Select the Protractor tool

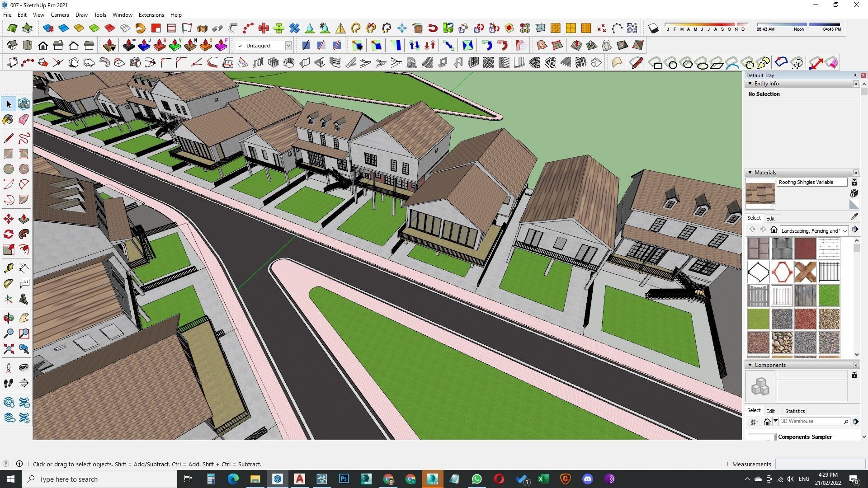(9, 284)
